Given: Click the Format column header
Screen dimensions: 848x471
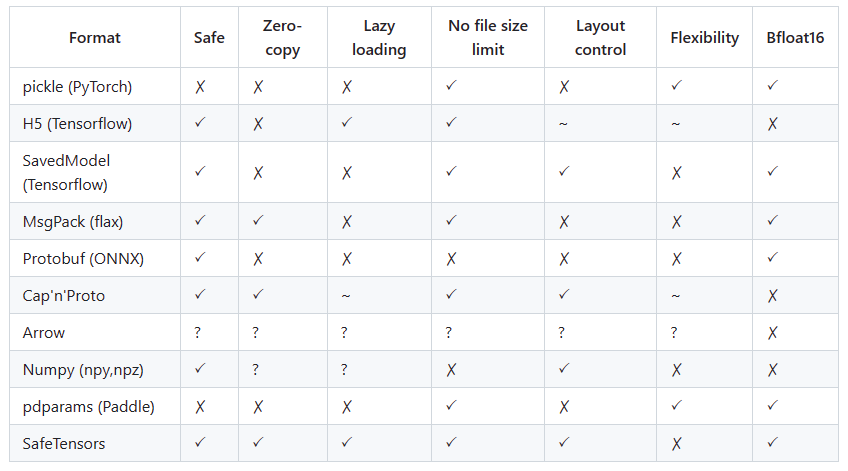Looking at the screenshot, I should coord(95,37).
